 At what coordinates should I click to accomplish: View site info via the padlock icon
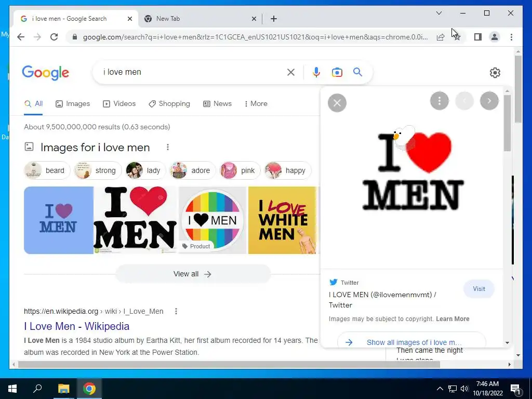click(x=75, y=37)
